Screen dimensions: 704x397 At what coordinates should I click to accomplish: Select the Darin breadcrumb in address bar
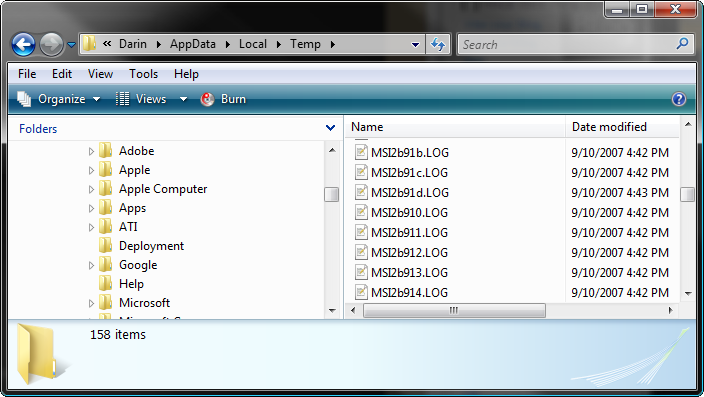point(132,44)
